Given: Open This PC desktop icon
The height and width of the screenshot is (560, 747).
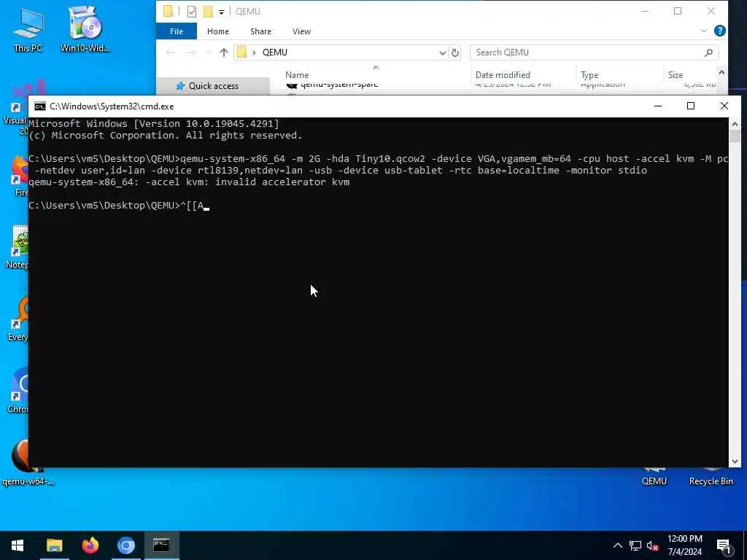Looking at the screenshot, I should coord(28,29).
